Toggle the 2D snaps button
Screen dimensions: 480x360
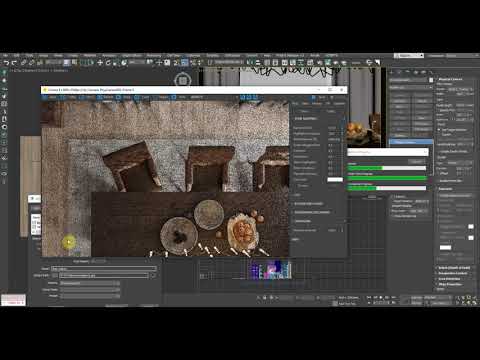point(176,62)
